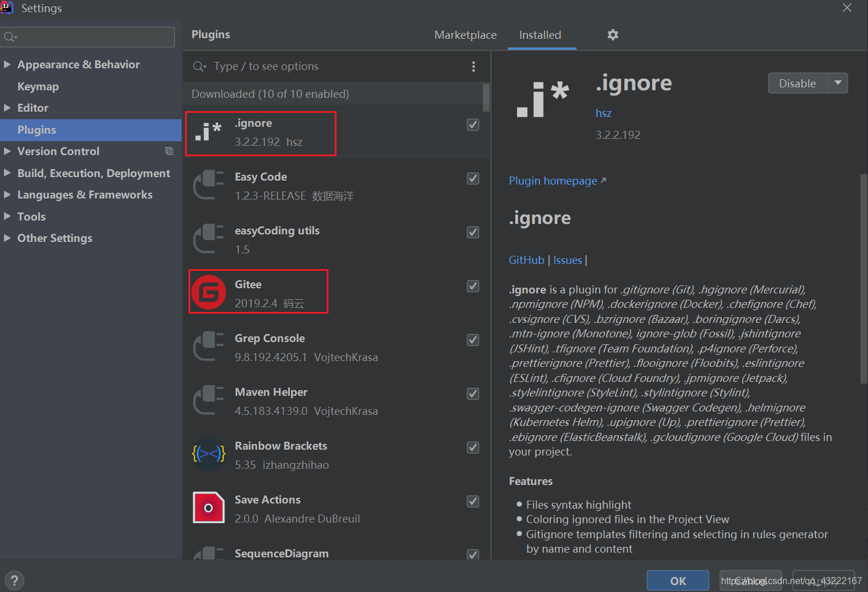
Task: Toggle the Rainbow Brackets checkbox
Action: coord(473,447)
